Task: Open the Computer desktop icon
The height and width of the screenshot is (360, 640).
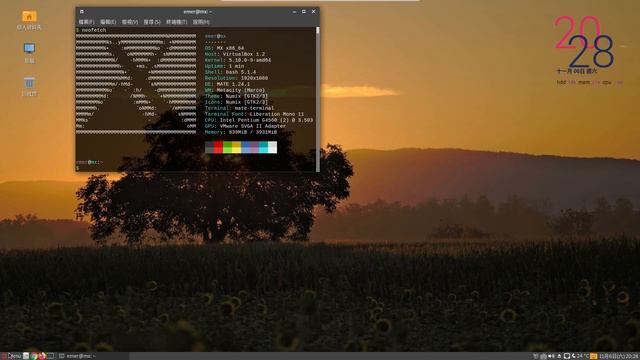Action: (x=29, y=53)
